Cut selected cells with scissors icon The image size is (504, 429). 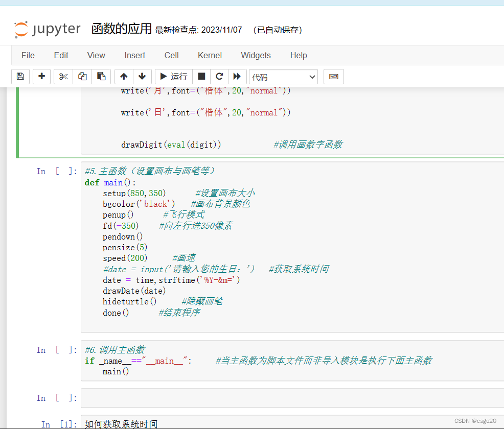tap(63, 77)
